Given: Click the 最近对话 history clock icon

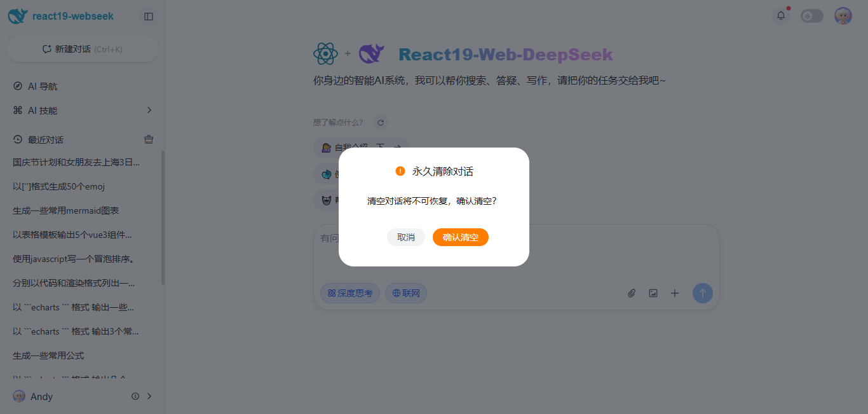Looking at the screenshot, I should 18,139.
